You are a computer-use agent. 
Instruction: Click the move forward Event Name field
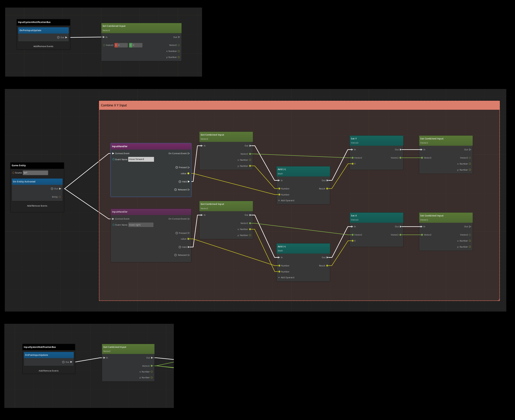click(141, 159)
